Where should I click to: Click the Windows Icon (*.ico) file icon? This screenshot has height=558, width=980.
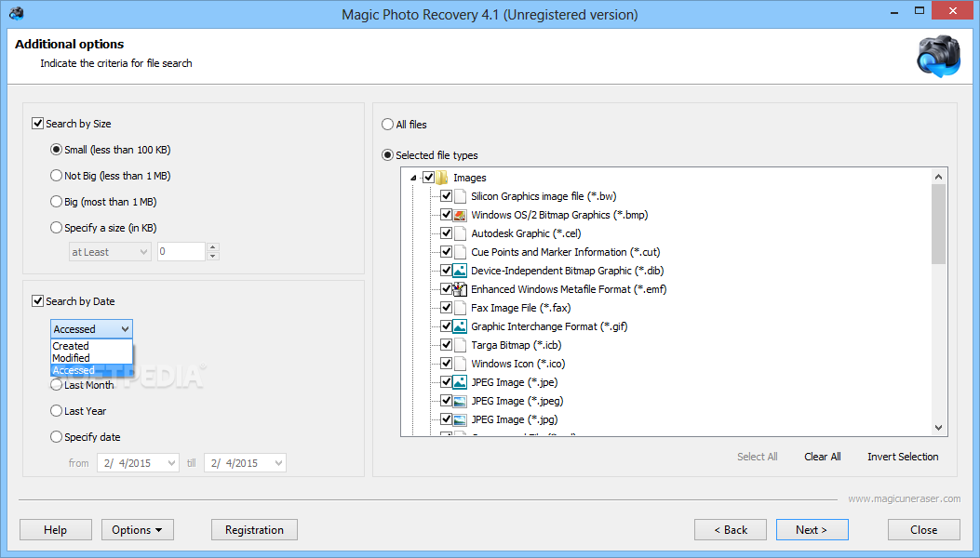(x=460, y=364)
